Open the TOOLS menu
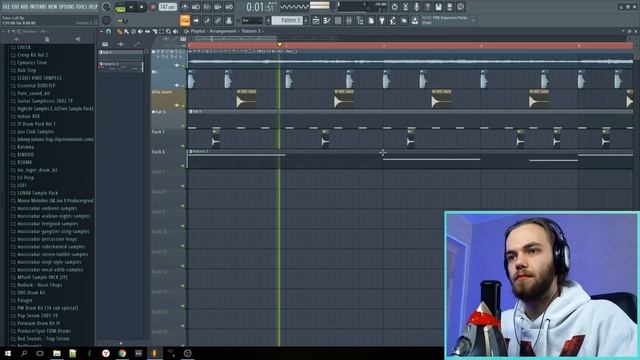Screen dimensions: 640x360 [x=82, y=7]
